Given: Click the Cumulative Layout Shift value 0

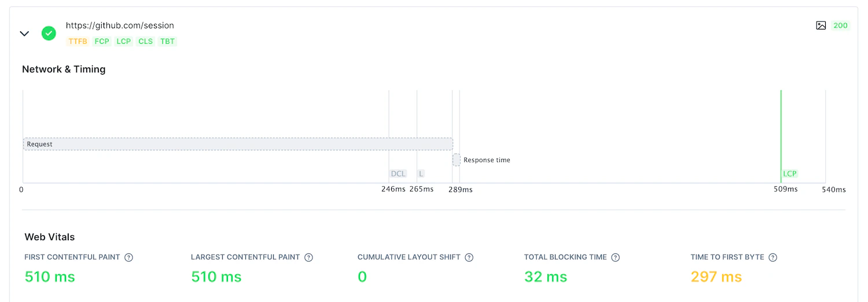Looking at the screenshot, I should coord(362,277).
